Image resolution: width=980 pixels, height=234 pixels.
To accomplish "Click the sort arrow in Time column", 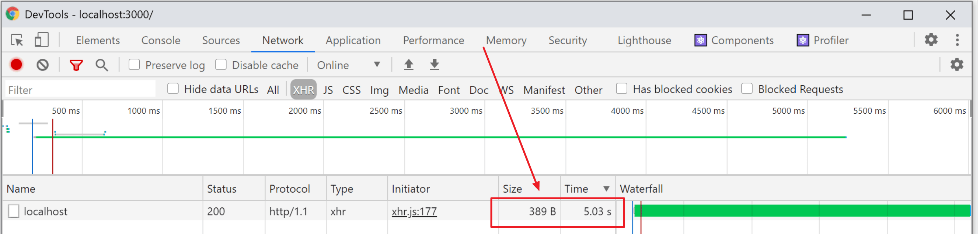I will click(x=606, y=189).
